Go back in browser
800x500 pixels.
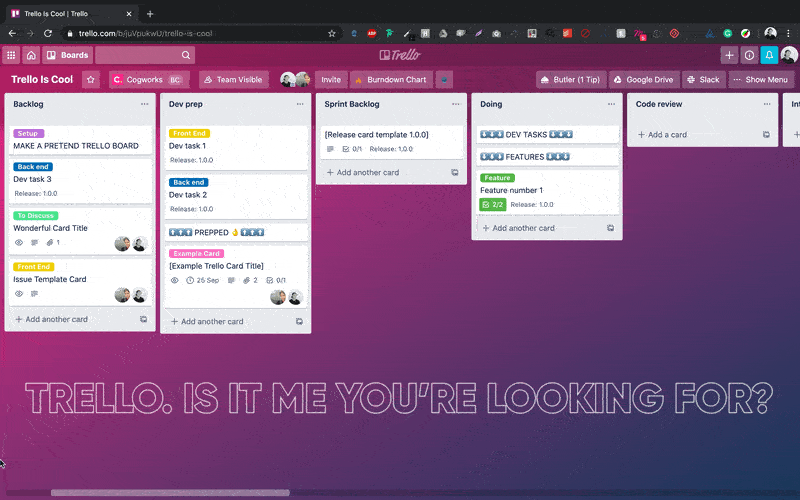tap(12, 34)
